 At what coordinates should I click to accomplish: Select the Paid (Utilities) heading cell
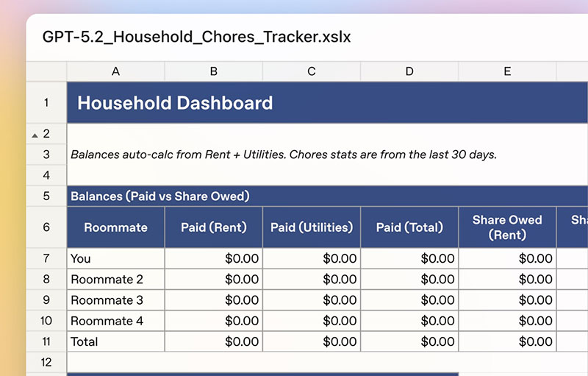pyautogui.click(x=311, y=227)
